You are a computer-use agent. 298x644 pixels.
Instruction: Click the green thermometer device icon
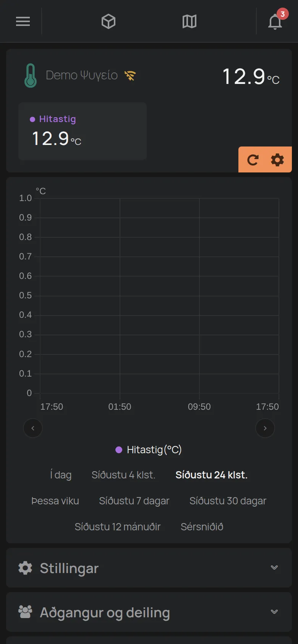[x=31, y=76]
